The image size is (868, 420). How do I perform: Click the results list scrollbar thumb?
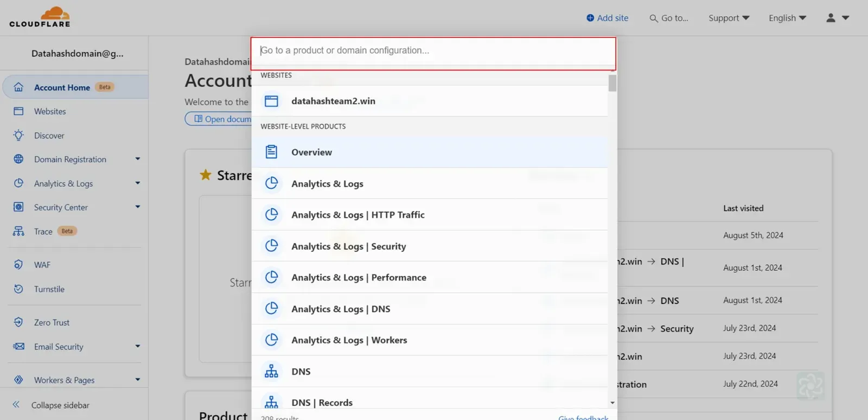pyautogui.click(x=612, y=83)
